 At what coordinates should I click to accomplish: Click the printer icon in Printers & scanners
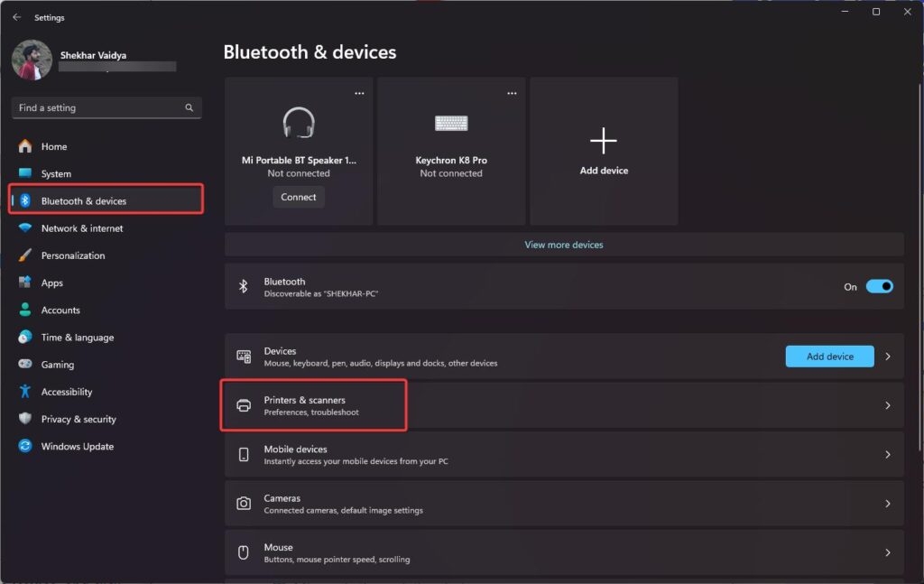244,405
